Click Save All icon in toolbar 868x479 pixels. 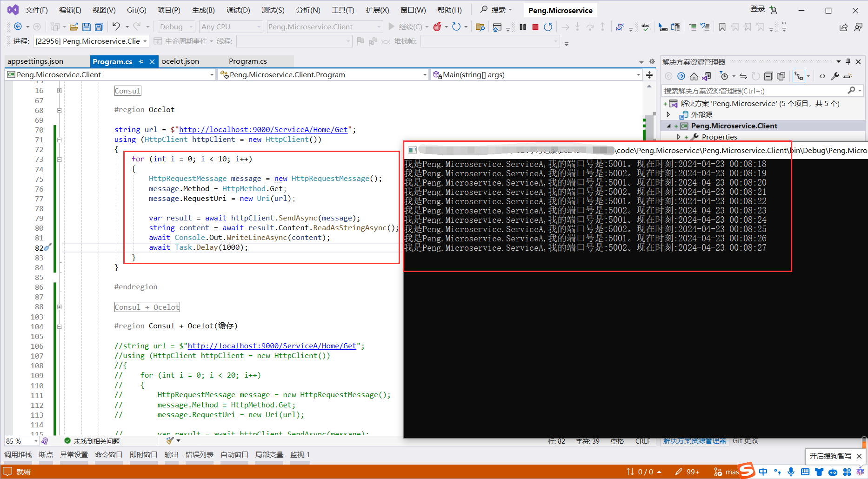[99, 27]
